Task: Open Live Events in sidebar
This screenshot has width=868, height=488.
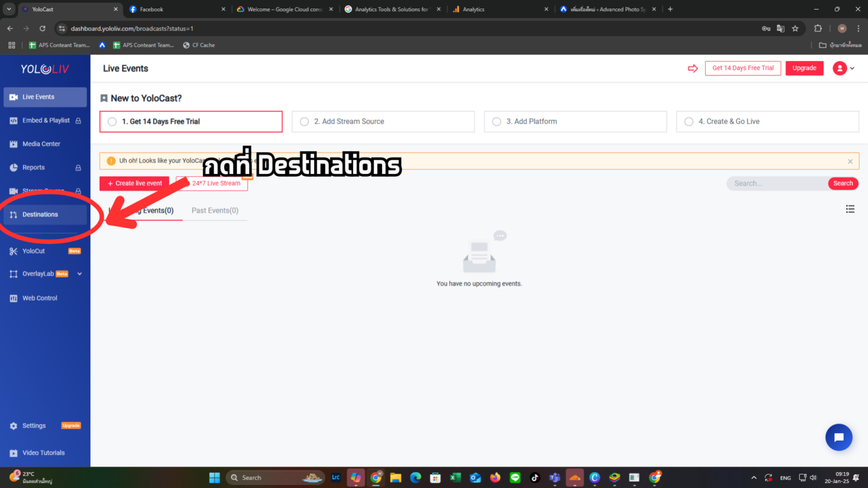Action: click(45, 97)
